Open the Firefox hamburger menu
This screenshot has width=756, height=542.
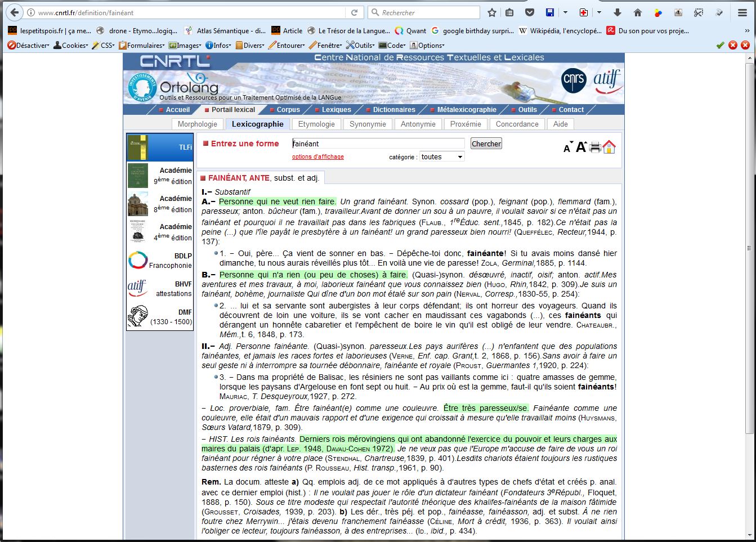[742, 12]
